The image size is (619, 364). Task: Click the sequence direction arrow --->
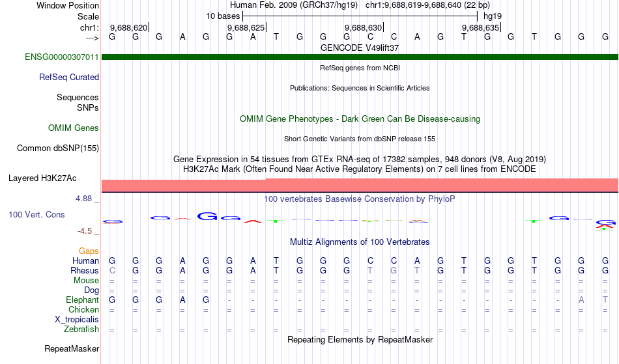click(x=93, y=38)
